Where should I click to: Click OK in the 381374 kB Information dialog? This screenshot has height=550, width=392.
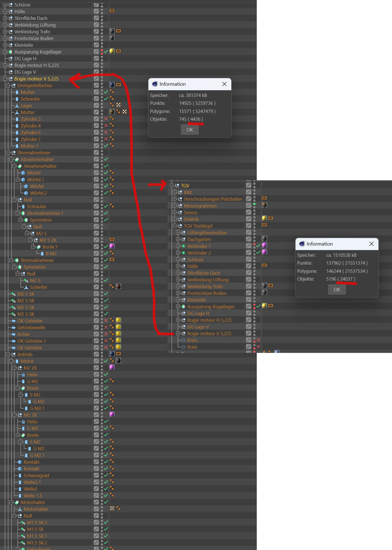(x=190, y=130)
